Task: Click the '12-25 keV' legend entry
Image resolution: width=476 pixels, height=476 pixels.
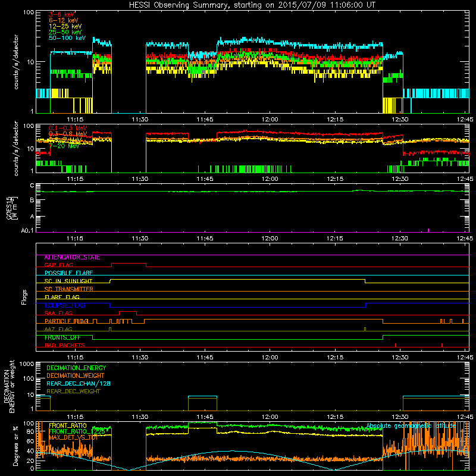Action: 65,26
